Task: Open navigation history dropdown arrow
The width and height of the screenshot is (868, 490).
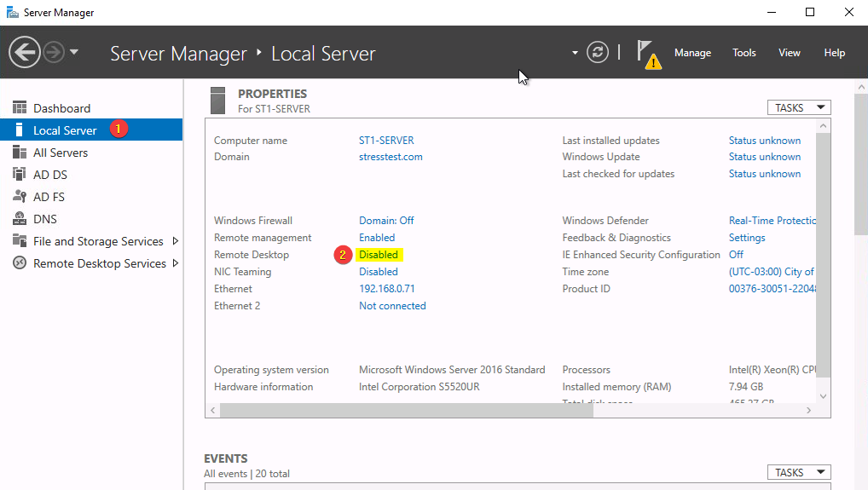Action: [74, 53]
